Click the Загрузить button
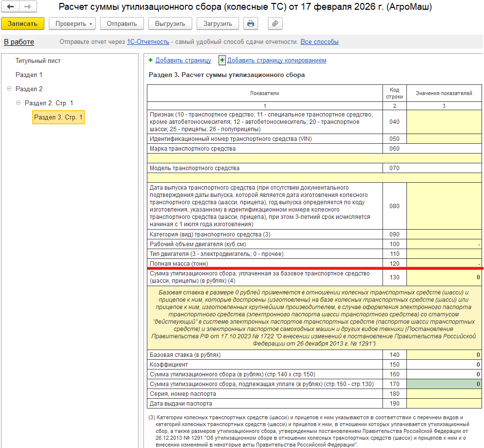The image size is (484, 448). [x=218, y=23]
